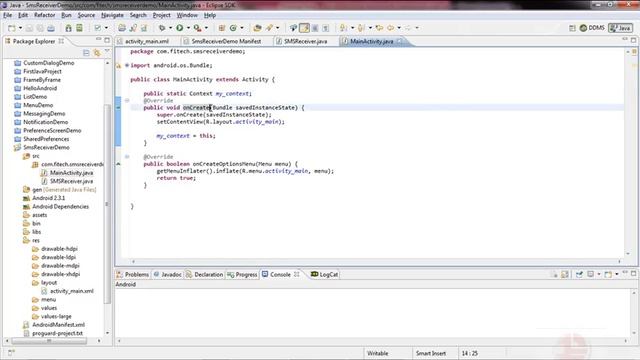Click Collapse All in Package Explorer
This screenshot has width=640, height=360.
(86, 53)
